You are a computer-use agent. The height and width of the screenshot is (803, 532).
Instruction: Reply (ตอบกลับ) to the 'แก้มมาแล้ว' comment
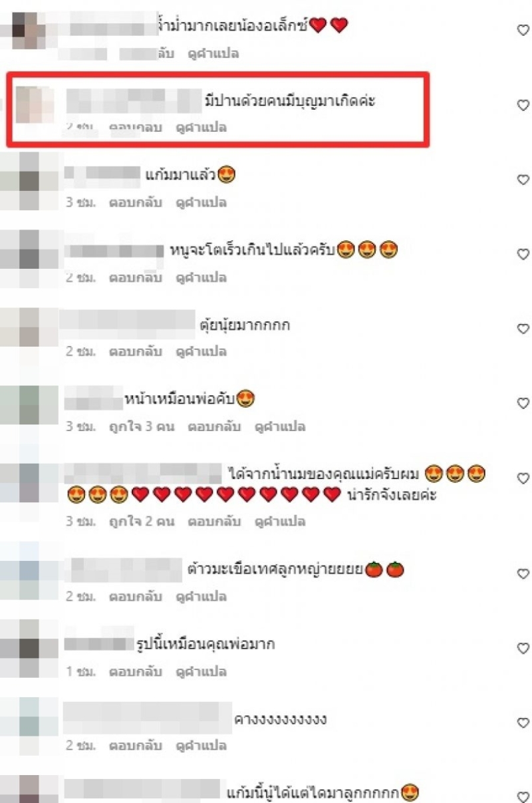(x=136, y=202)
